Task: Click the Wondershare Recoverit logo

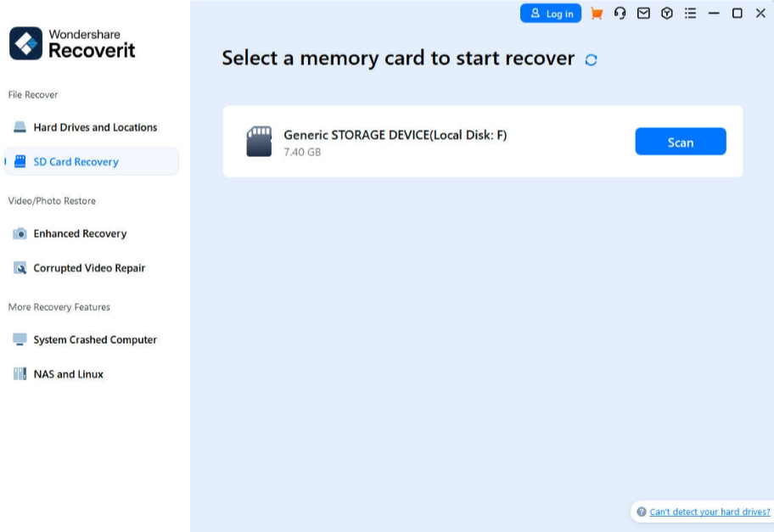Action: tap(72, 43)
